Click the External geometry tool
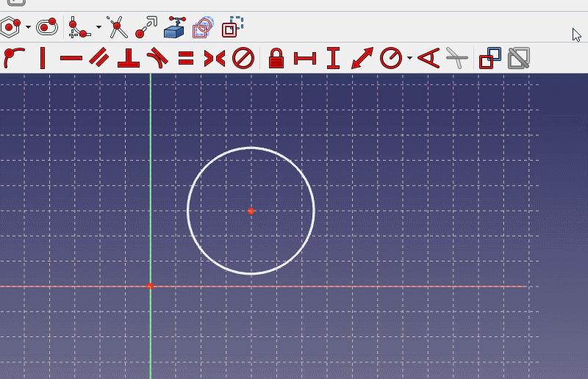The height and width of the screenshot is (379, 588). 174,28
